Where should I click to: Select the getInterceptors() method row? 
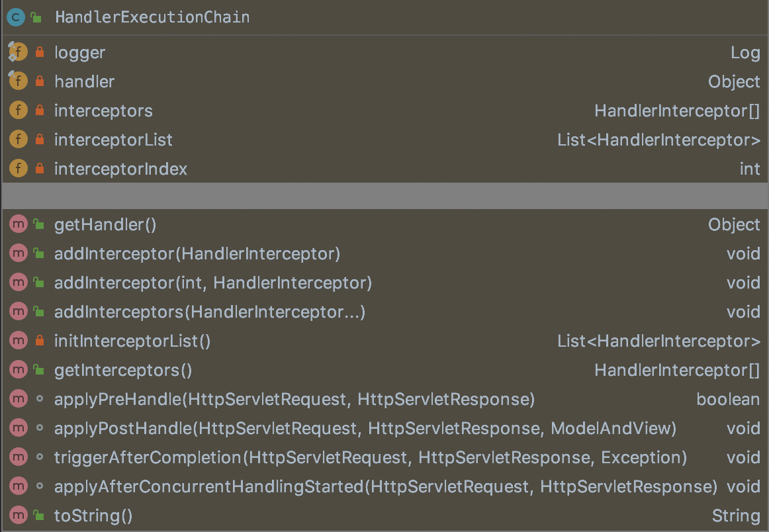pos(123,370)
